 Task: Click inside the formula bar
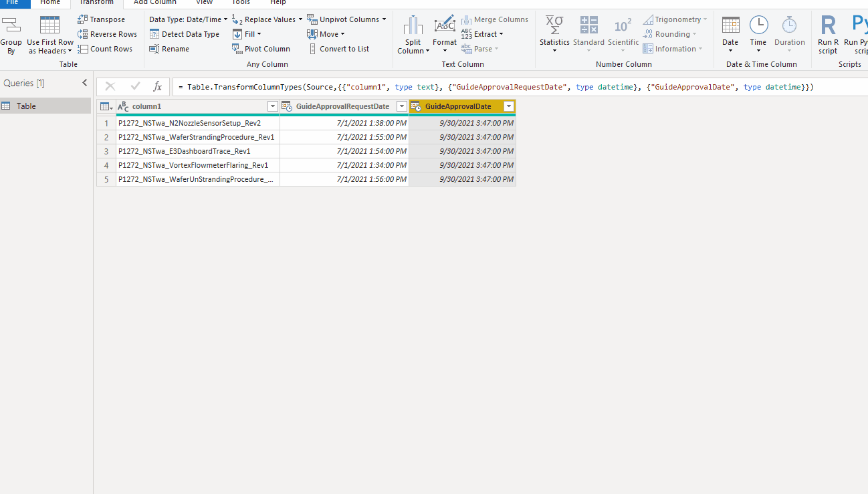pyautogui.click(x=519, y=87)
